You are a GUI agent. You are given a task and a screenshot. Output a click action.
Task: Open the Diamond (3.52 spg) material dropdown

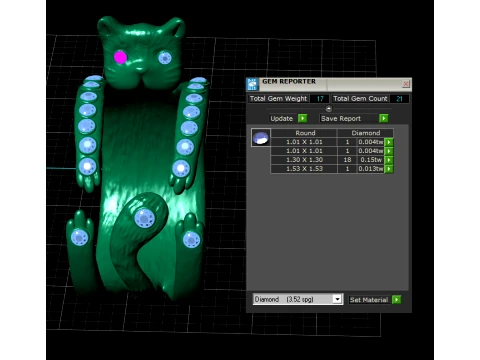[x=337, y=299]
